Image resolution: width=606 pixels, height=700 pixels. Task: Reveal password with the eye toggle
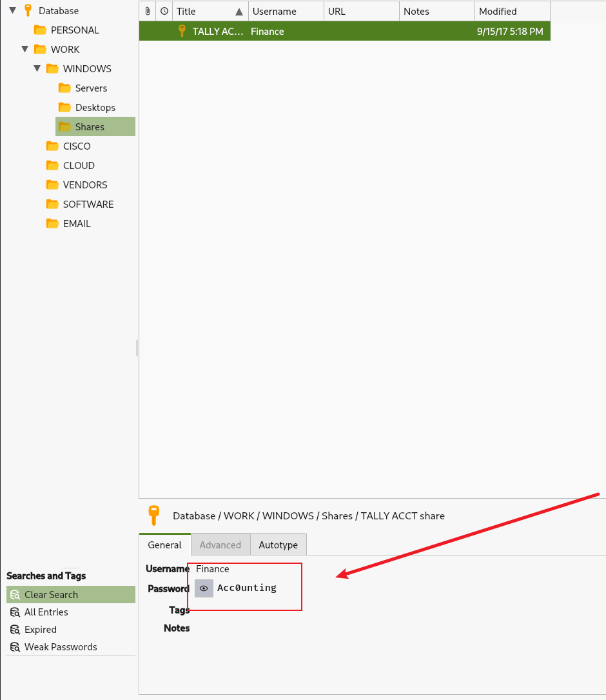pyautogui.click(x=204, y=588)
